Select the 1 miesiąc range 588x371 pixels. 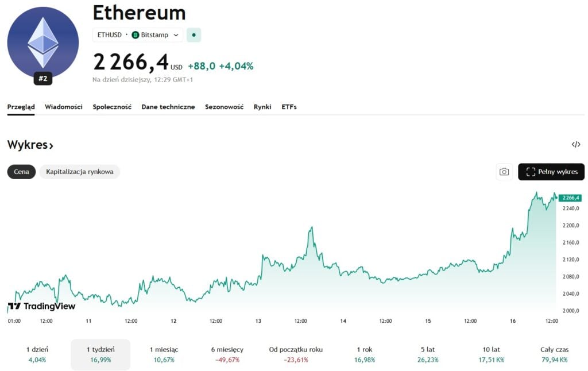pos(164,354)
